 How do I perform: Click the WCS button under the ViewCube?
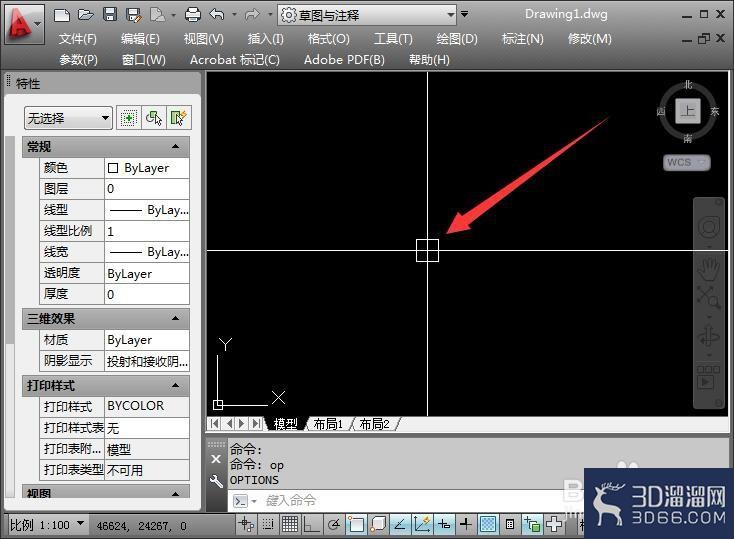coord(686,162)
